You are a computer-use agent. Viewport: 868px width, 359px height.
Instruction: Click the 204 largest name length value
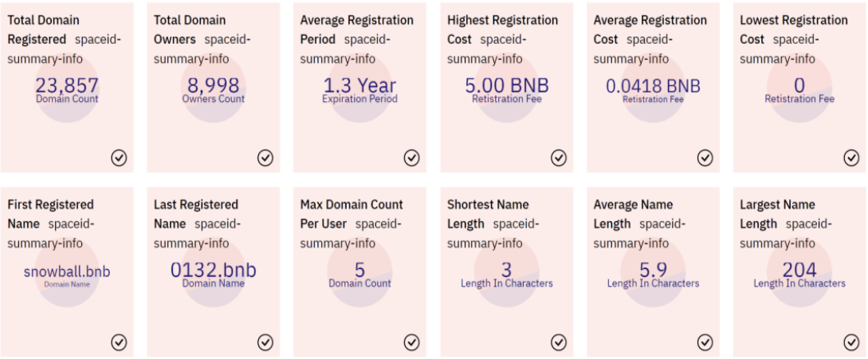[799, 270]
